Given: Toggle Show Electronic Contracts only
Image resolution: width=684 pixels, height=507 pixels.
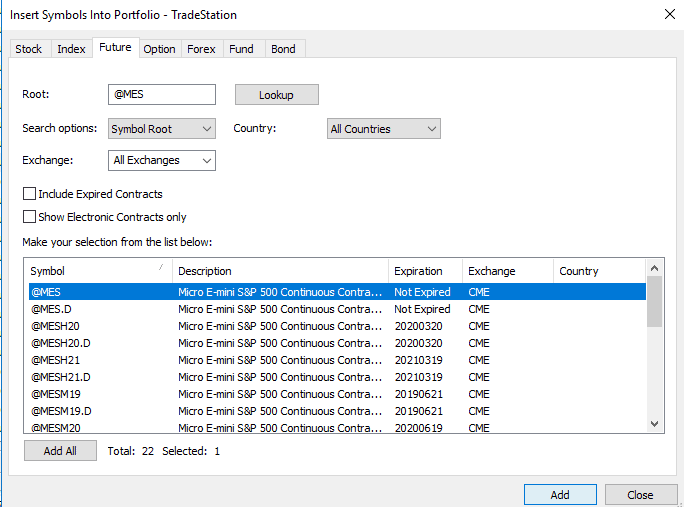Looking at the screenshot, I should tap(29, 217).
